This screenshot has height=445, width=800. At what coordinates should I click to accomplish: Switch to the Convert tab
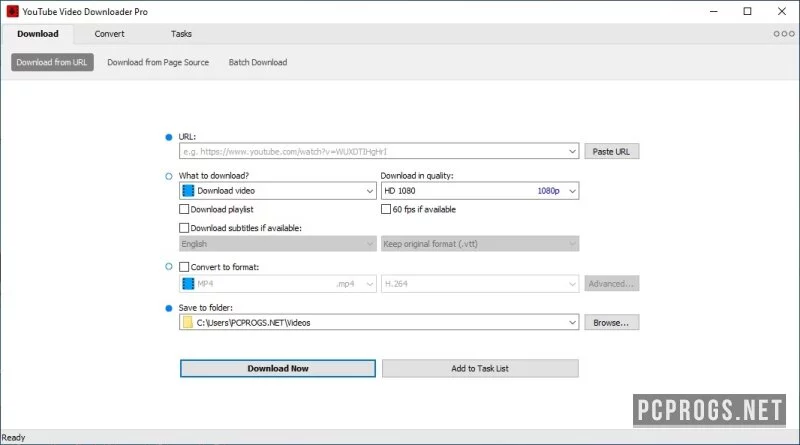(109, 34)
